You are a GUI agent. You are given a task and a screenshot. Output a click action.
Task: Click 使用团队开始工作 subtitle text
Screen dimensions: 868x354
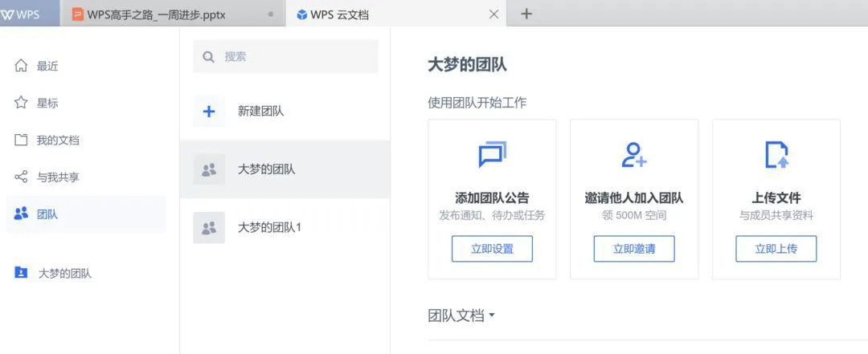coord(477,102)
